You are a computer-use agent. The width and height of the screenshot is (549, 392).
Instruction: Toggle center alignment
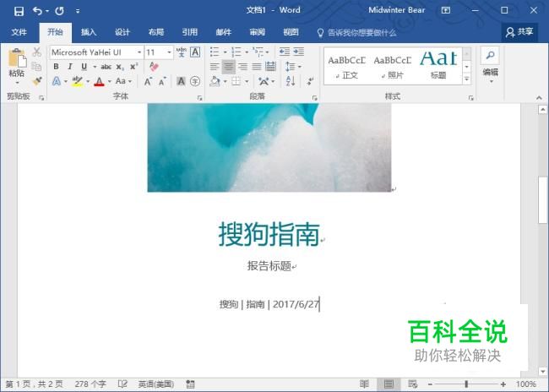tap(229, 67)
